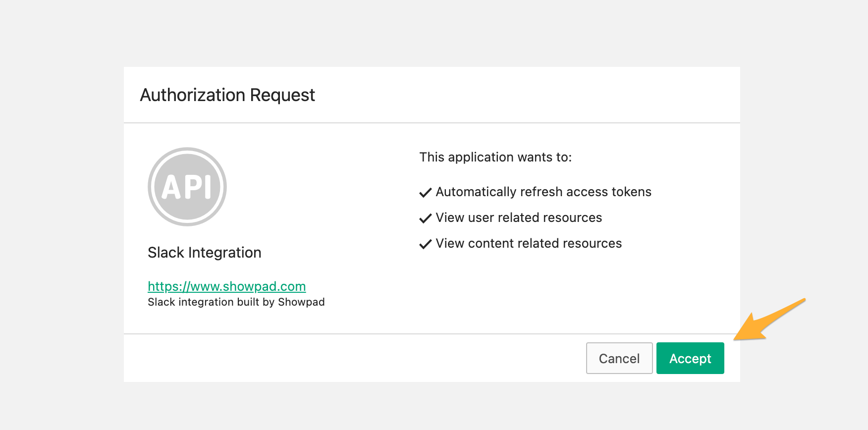Click 'Automatically refresh access tokens' text
868x430 pixels.
point(543,192)
